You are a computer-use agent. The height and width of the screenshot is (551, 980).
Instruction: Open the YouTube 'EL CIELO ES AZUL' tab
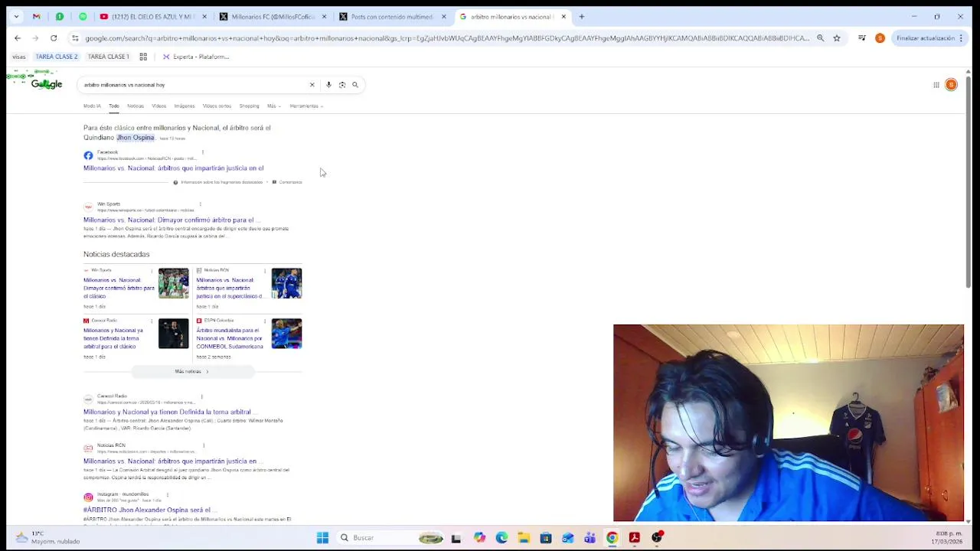tap(153, 16)
